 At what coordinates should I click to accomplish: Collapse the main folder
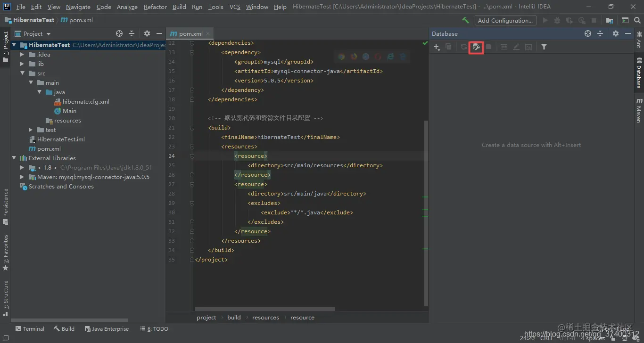31,83
